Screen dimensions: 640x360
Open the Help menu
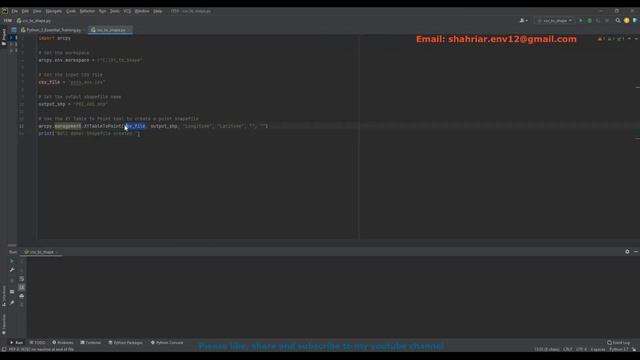pyautogui.click(x=158, y=11)
